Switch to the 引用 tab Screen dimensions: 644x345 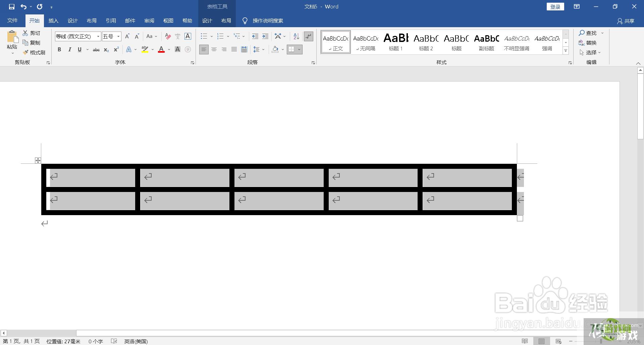tap(111, 21)
